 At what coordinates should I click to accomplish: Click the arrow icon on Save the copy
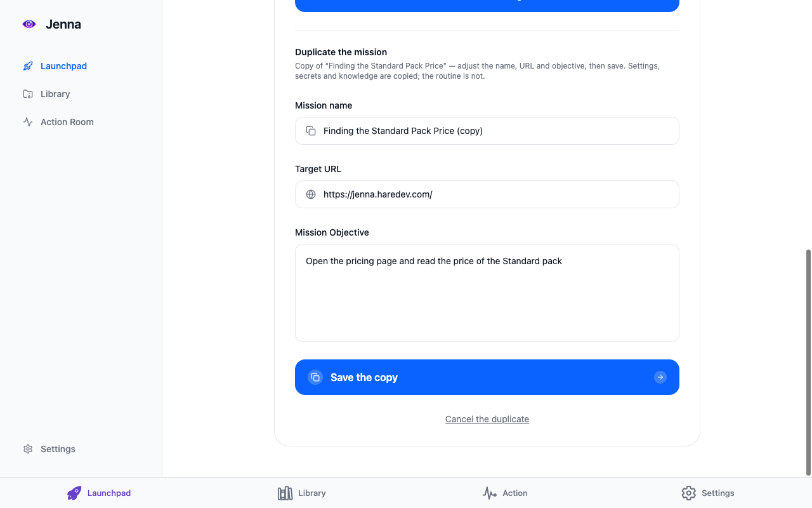click(x=660, y=377)
